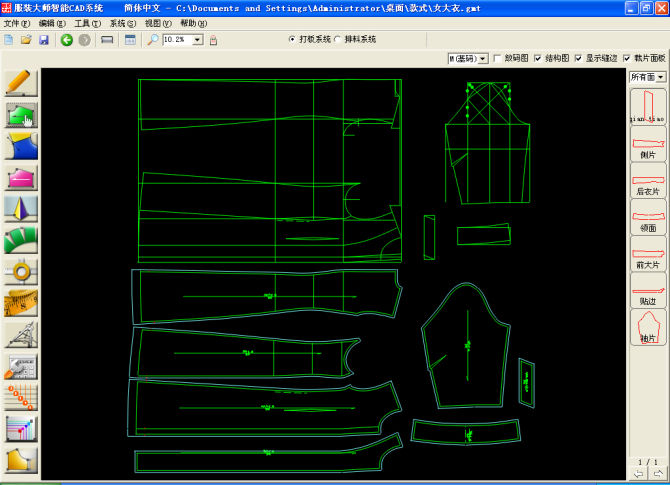Image resolution: width=670 pixels, height=485 pixels.
Task: Open file with the folder icon
Action: [26, 40]
